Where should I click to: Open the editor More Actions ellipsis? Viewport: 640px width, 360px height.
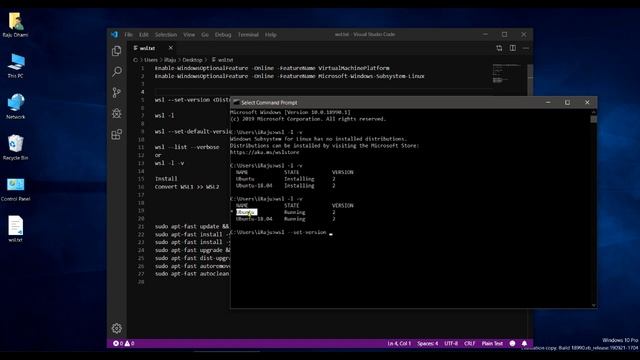[526, 48]
